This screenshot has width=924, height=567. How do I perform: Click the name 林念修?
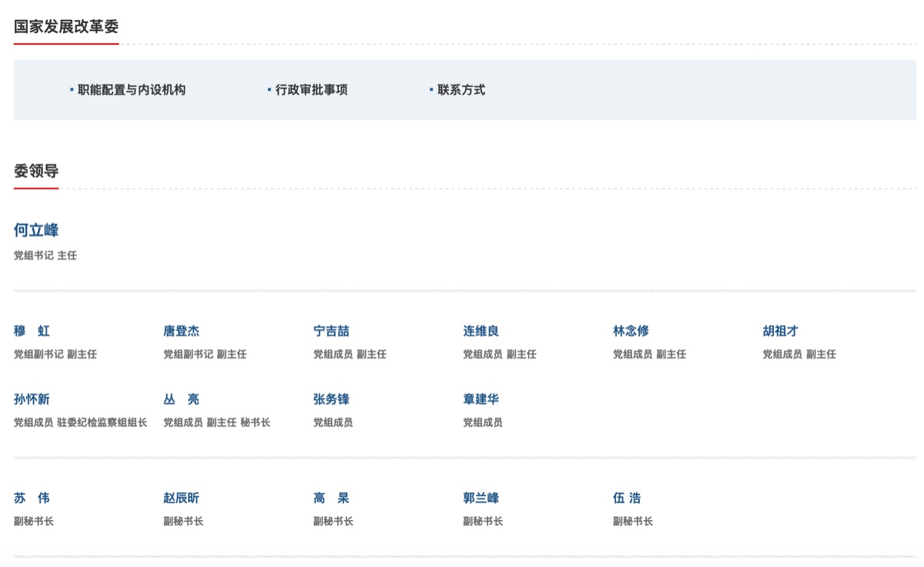click(631, 331)
